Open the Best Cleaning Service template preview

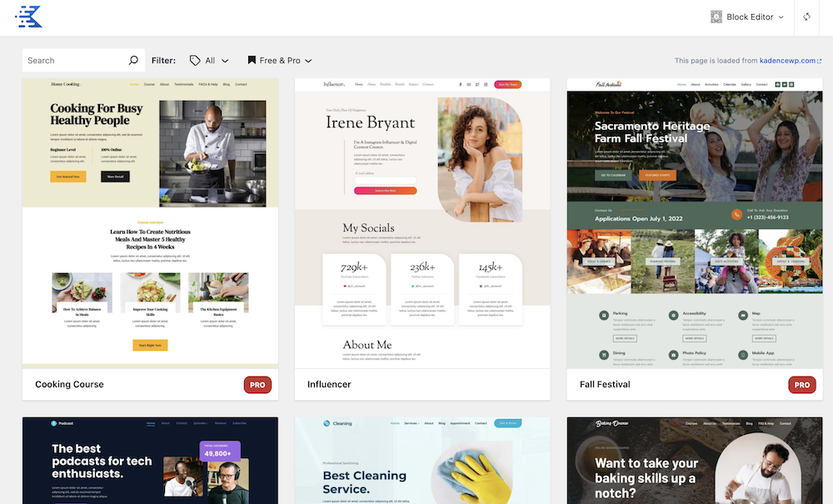pos(421,462)
